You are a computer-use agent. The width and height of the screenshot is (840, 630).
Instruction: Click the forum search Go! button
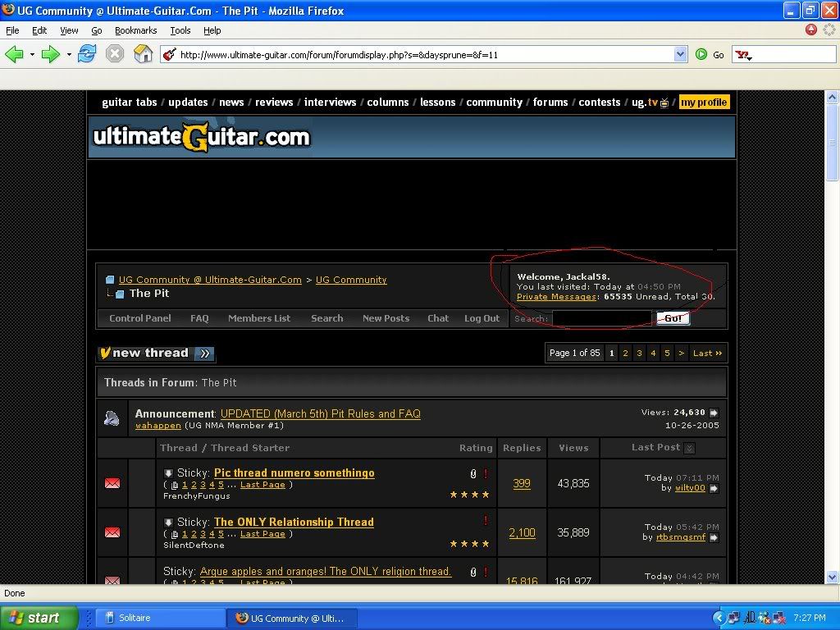click(673, 318)
